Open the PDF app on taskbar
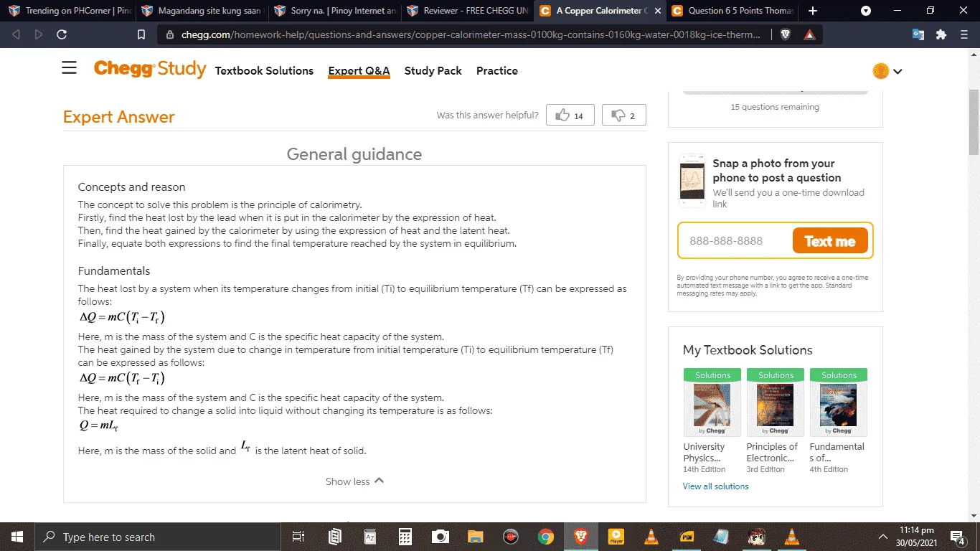Viewport: 980px width, 551px height. tap(687, 537)
